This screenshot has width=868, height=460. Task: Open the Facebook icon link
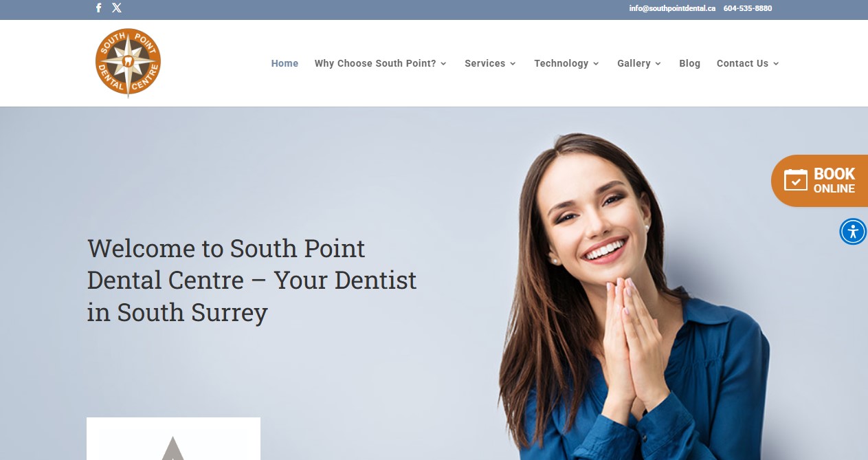tap(99, 8)
